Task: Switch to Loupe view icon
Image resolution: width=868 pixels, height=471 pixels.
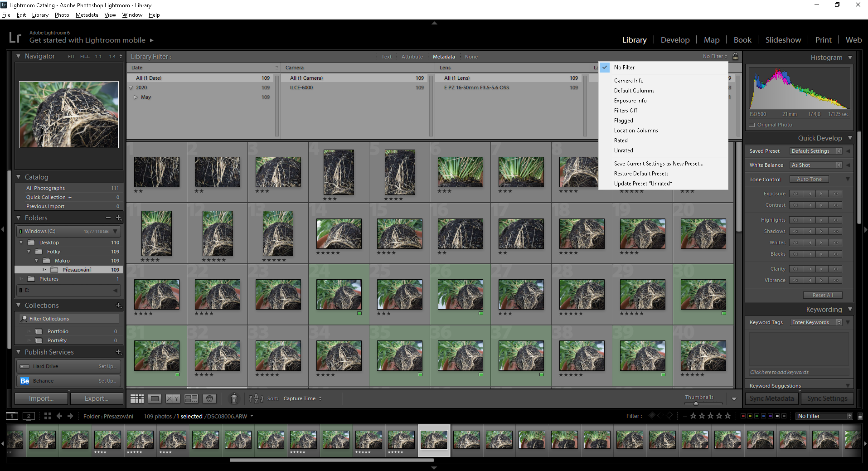Action: click(155, 398)
